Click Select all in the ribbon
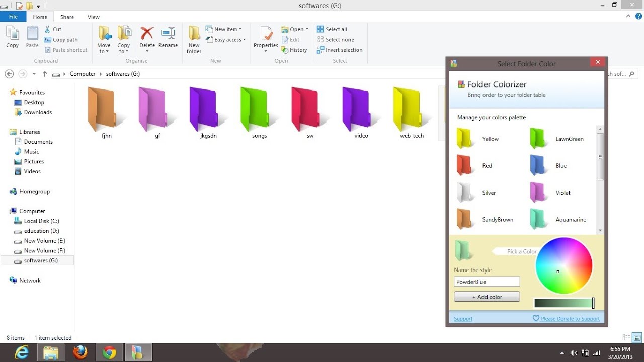The image size is (644, 362). coord(332,29)
